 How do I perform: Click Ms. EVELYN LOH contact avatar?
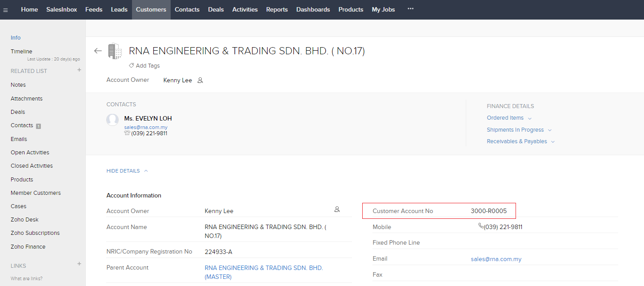tap(112, 120)
